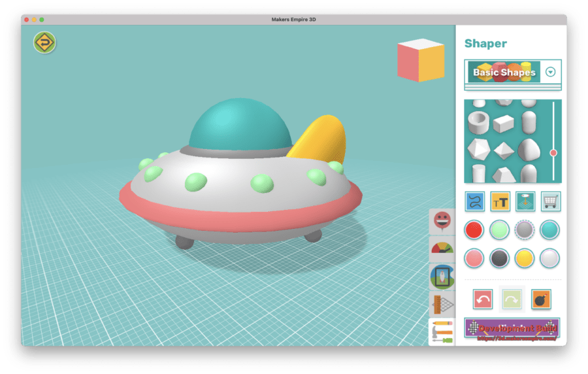Image resolution: width=588 pixels, height=374 pixels.
Task: Select the Basic Shapes category banner
Action: pyautogui.click(x=504, y=72)
